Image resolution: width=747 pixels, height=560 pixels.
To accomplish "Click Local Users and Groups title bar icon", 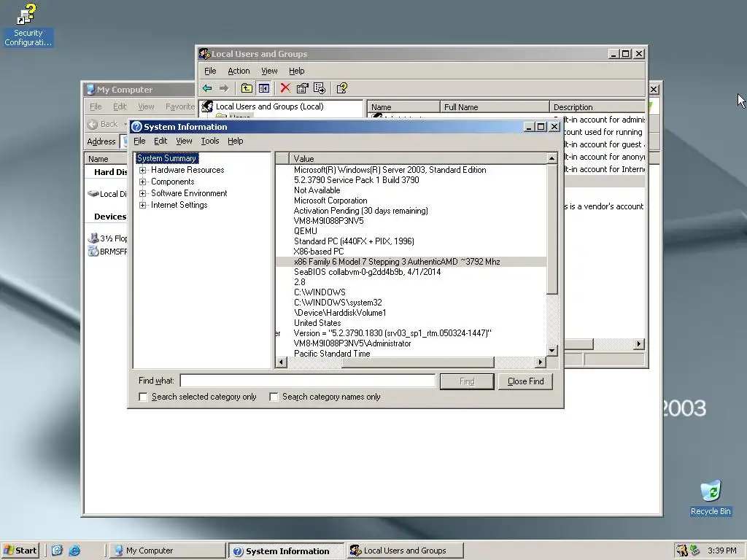I will tap(204, 54).
